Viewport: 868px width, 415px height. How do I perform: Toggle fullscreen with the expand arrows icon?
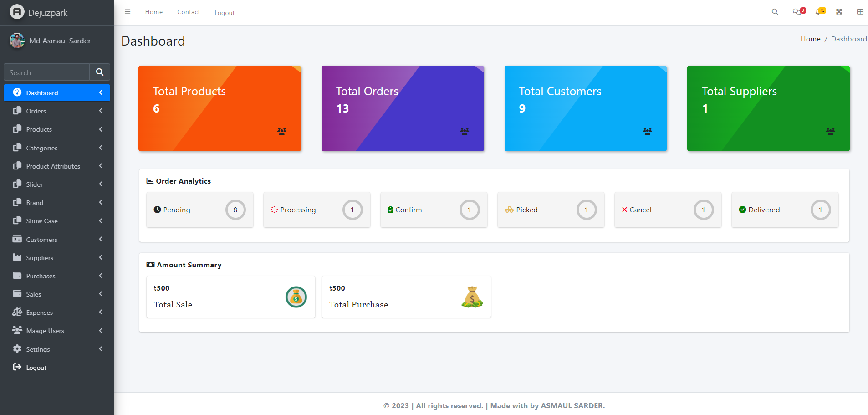pyautogui.click(x=839, y=12)
